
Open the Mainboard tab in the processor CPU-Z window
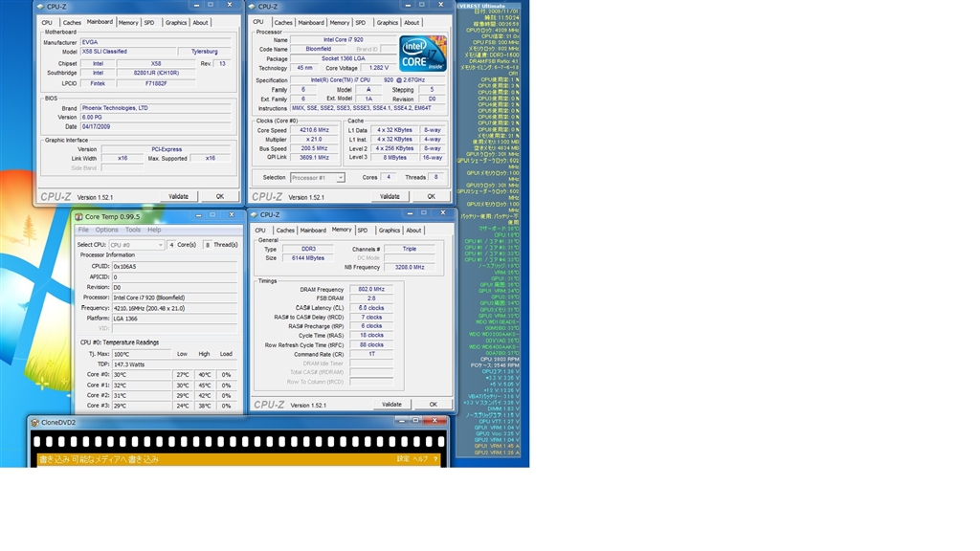311,23
